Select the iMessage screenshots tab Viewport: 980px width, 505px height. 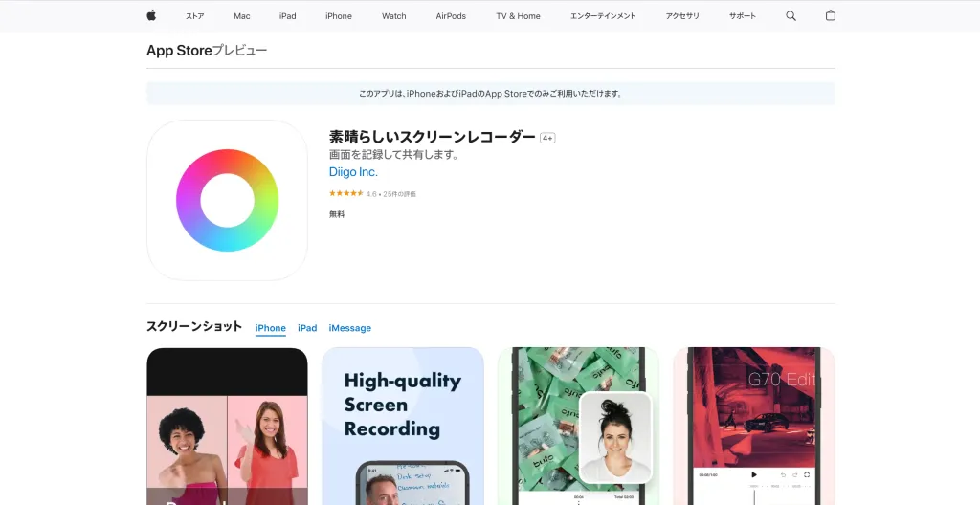click(x=350, y=328)
